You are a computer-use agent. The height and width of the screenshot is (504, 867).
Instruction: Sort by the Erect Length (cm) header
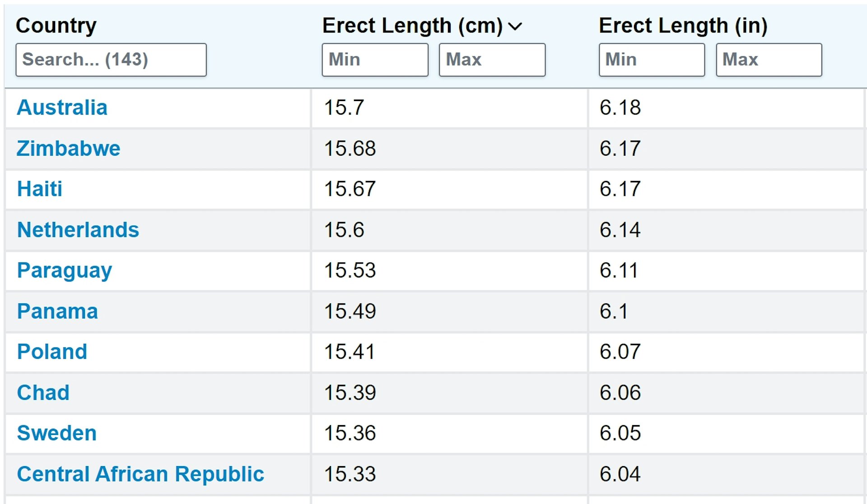pyautogui.click(x=412, y=26)
